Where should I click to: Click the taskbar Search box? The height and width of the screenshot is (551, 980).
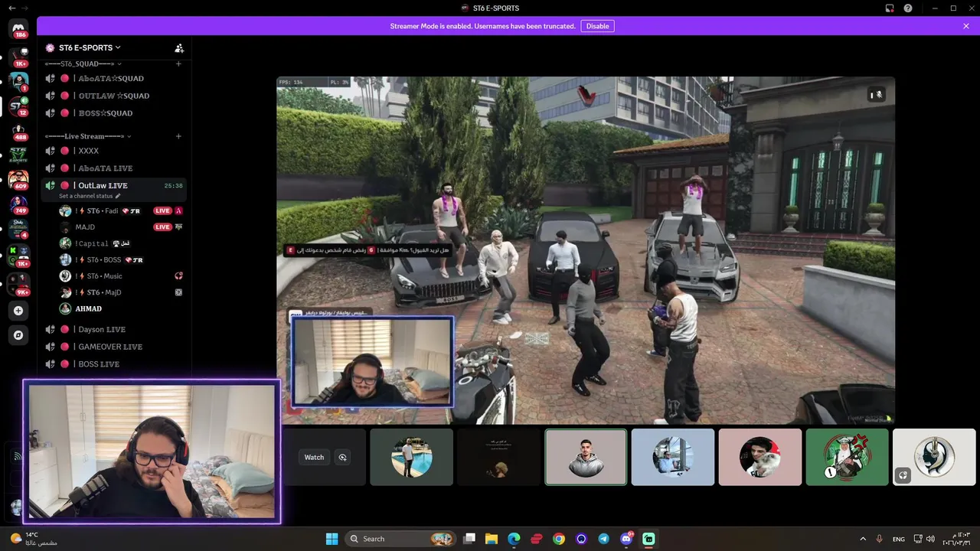[401, 539]
